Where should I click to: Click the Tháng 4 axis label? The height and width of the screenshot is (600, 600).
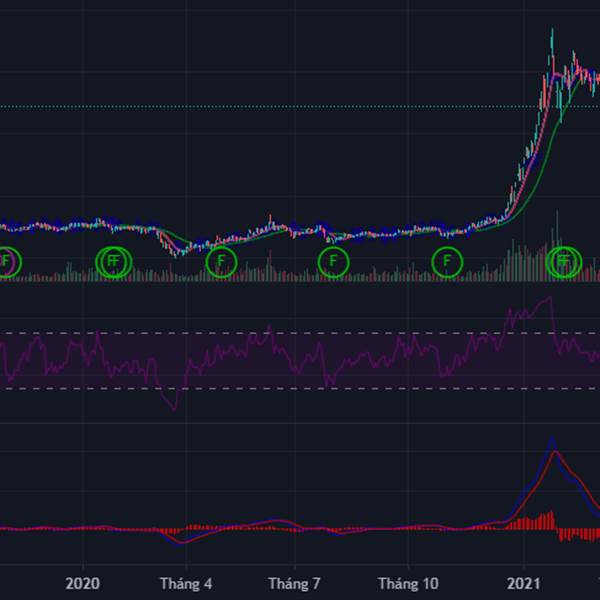pyautogui.click(x=186, y=584)
